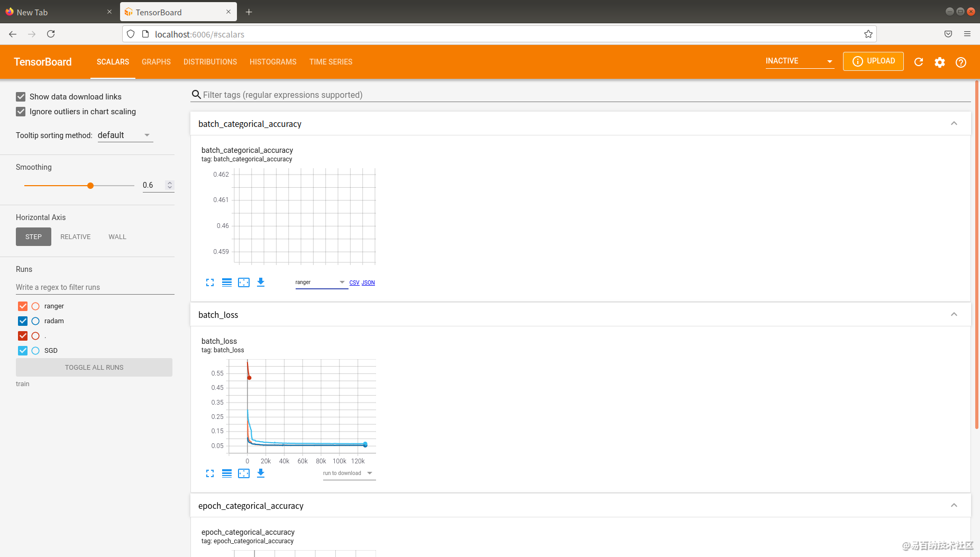
Task: Switch to the GRAPHS tab
Action: click(156, 62)
